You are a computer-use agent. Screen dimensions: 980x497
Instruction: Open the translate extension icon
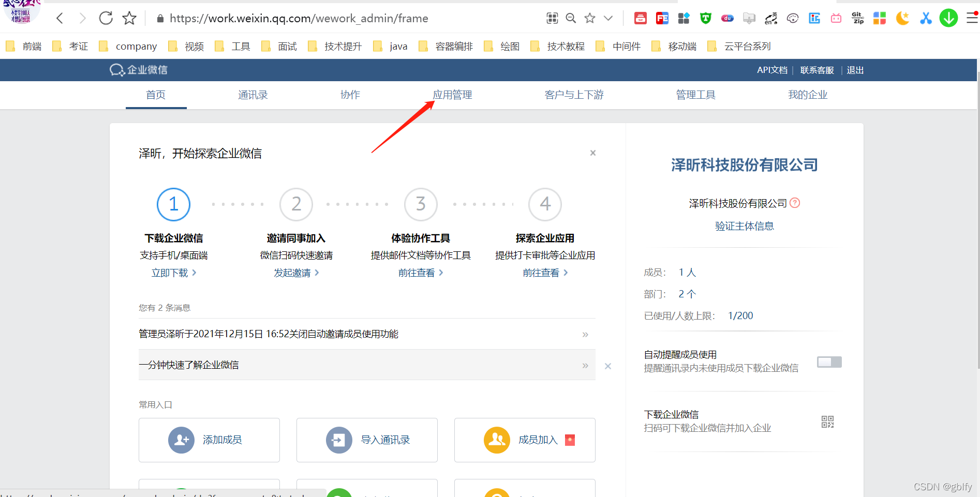click(771, 19)
